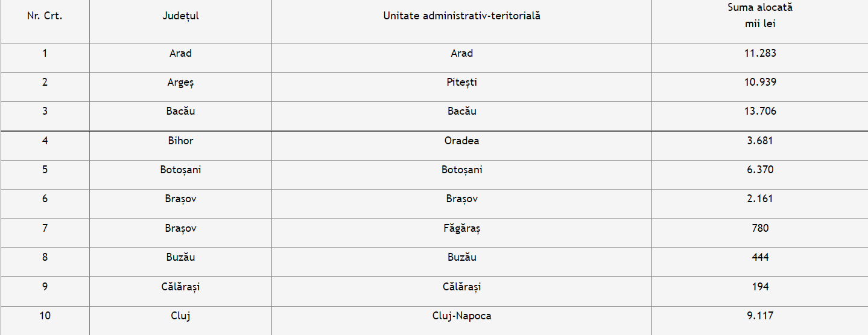
Task: Select the 2.161 amount cell
Action: coord(759,199)
